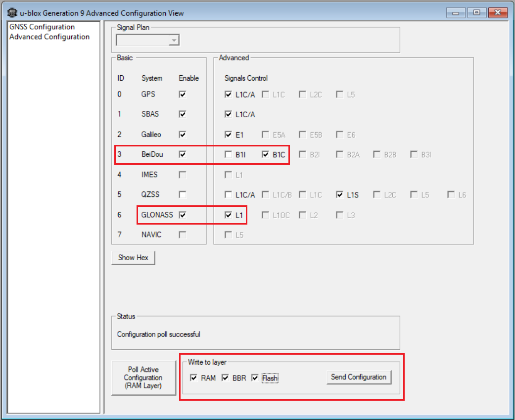The width and height of the screenshot is (515, 420).
Task: Click the Galileo E5A checkbox
Action: click(265, 135)
